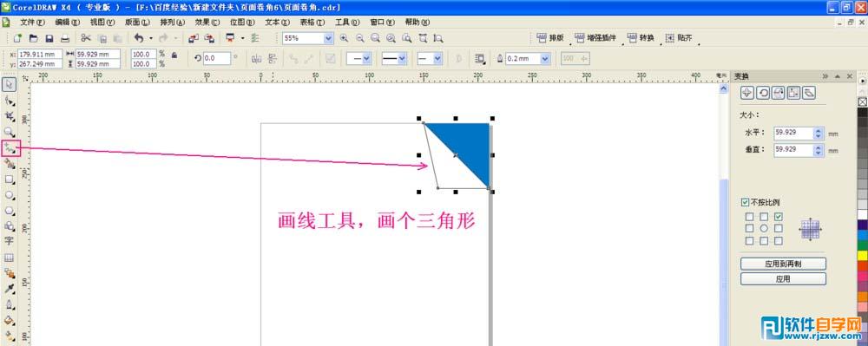Screen dimensions: 868x346
Task: Open the 视图 menu
Action: coord(102,22)
